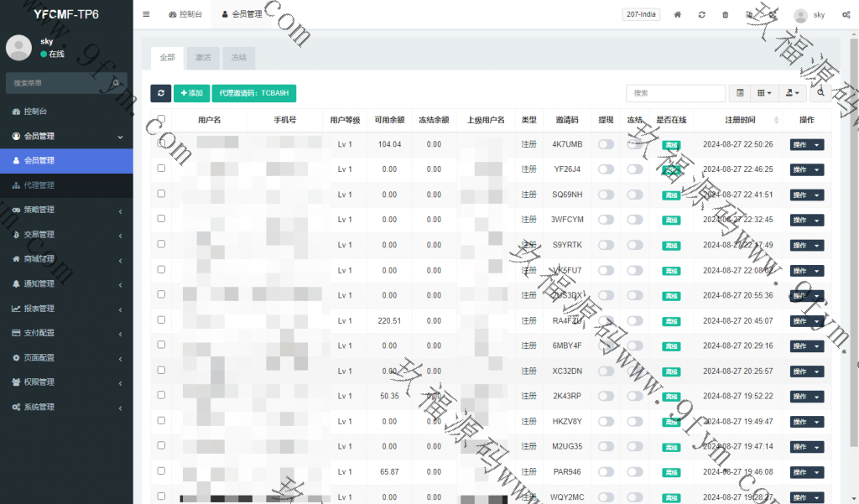
Task: Click the hamburger sidebar toggle icon
Action: pyautogui.click(x=146, y=14)
